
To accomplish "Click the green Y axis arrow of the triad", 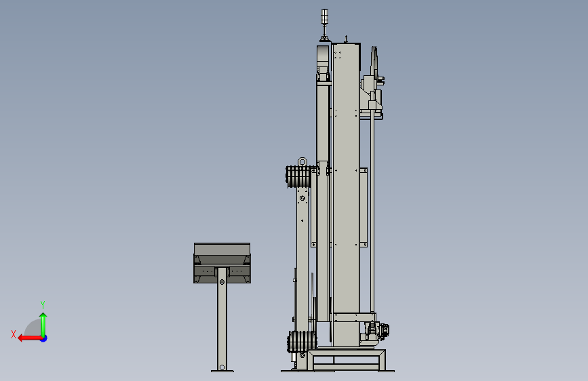I will (43, 325).
